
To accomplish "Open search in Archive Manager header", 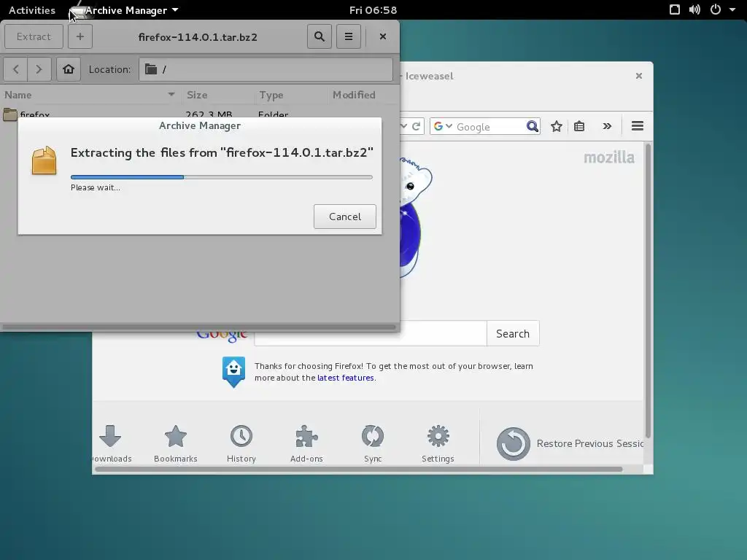I will (320, 36).
